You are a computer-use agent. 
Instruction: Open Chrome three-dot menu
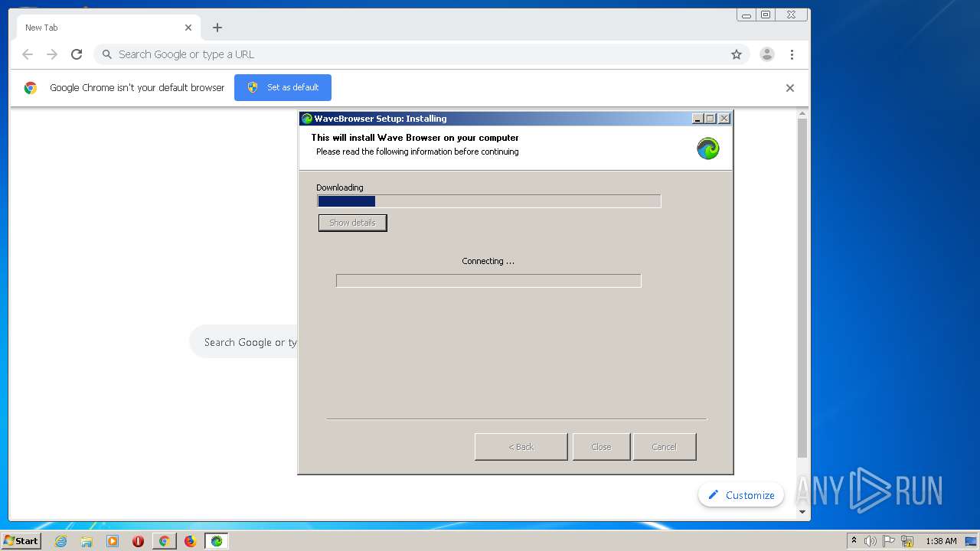click(792, 54)
